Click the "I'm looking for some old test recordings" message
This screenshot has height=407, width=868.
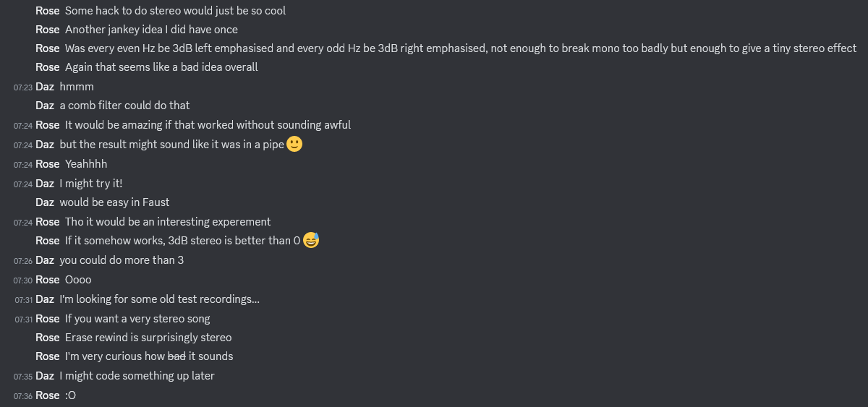coord(159,299)
